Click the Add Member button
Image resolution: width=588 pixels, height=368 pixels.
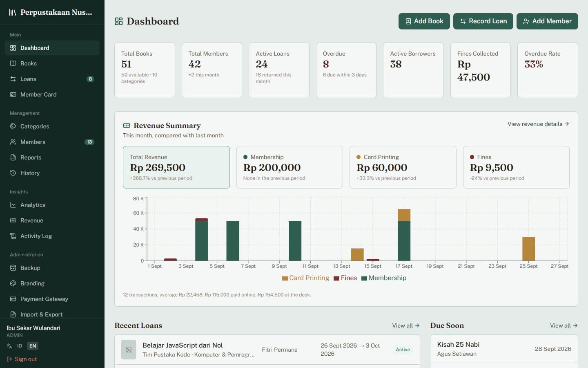[x=547, y=21]
